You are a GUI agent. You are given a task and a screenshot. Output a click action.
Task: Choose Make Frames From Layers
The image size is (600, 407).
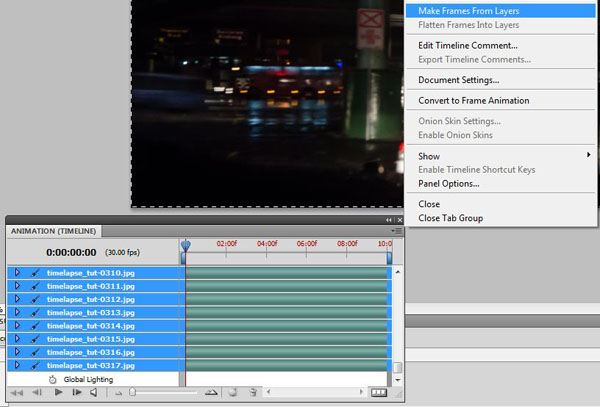(501, 11)
